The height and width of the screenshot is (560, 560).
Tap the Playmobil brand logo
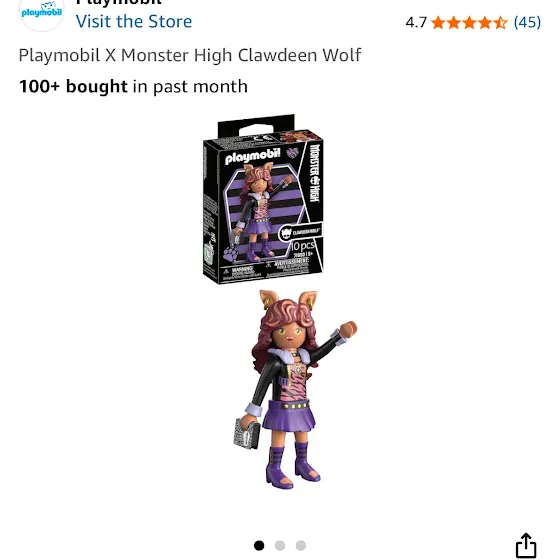(42, 13)
